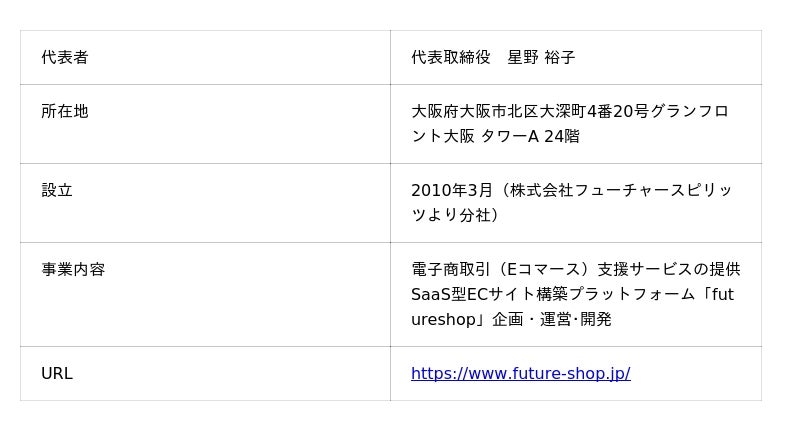Click the 事業内容 label cell
This screenshot has height=431, width=800.
(x=73, y=269)
